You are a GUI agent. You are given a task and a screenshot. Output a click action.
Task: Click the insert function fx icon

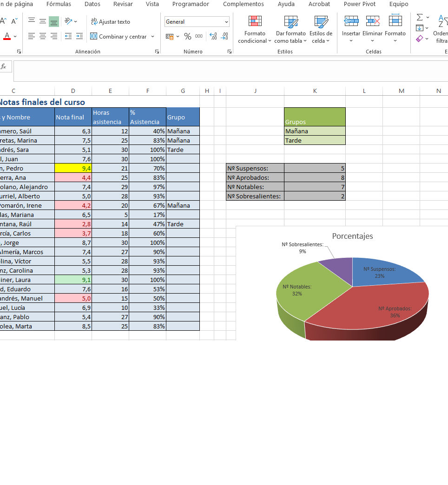click(x=4, y=67)
